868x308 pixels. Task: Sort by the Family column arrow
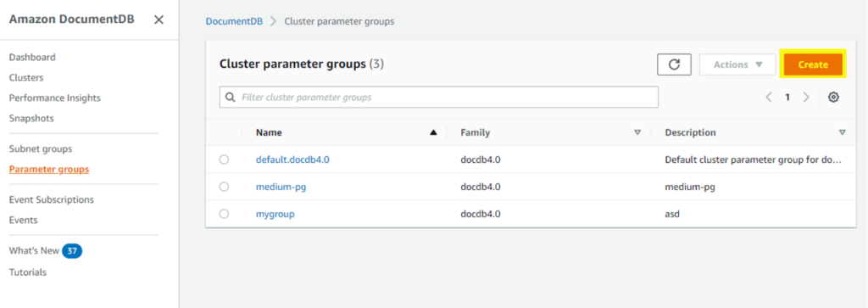point(637,133)
